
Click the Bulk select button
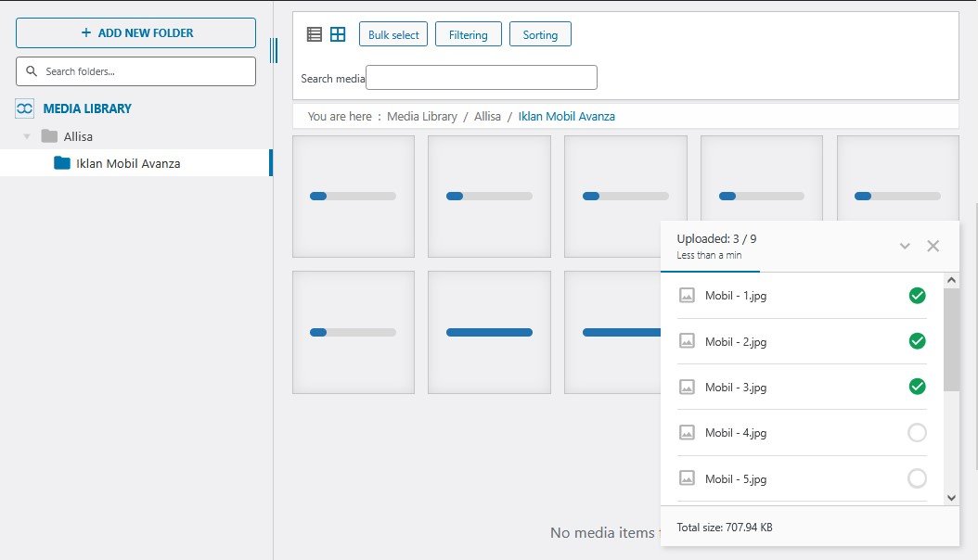click(x=393, y=34)
